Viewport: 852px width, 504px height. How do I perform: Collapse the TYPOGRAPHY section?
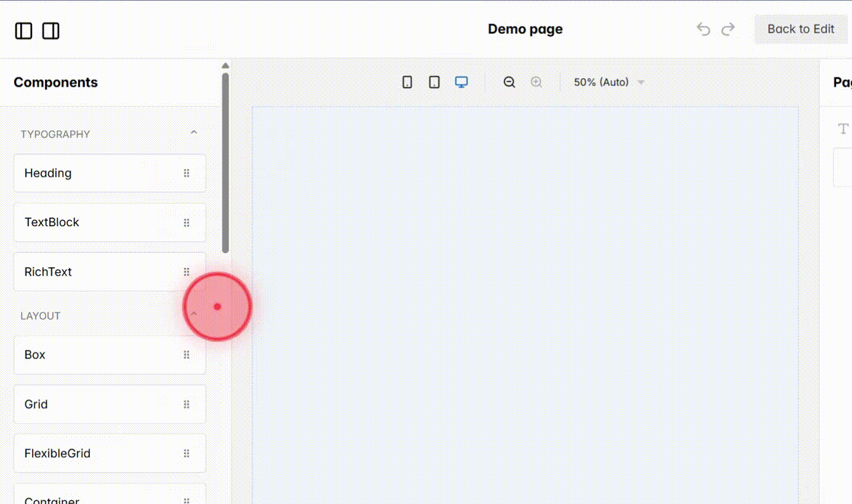pos(193,132)
